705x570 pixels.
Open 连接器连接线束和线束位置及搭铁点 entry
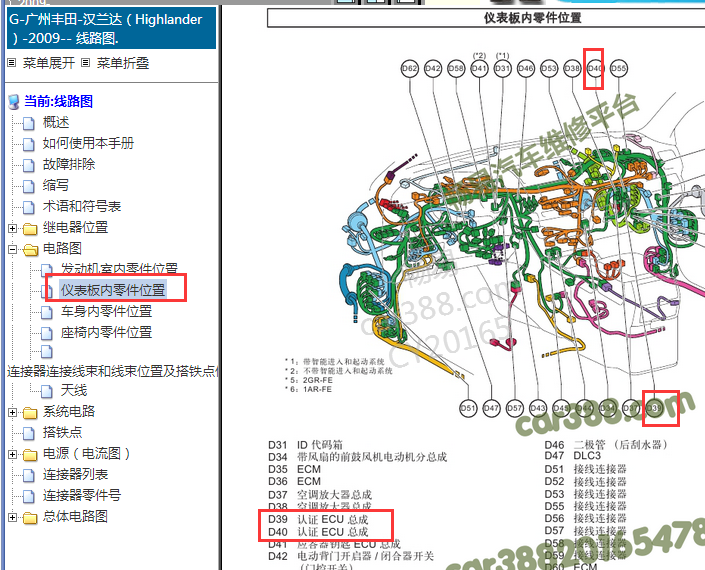pos(112,371)
